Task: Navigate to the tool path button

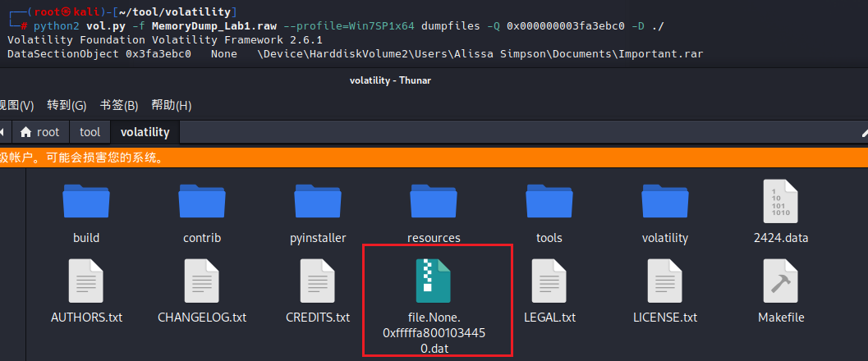Action: (x=90, y=132)
